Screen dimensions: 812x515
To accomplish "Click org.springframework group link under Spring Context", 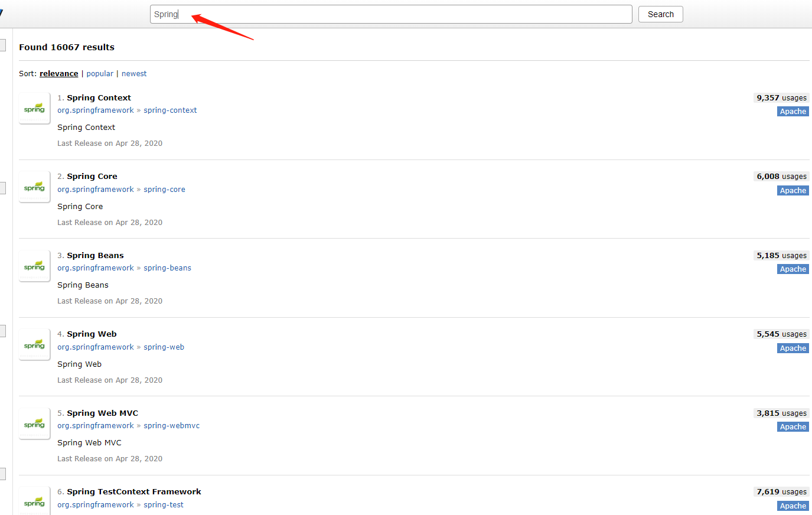I will (x=96, y=110).
